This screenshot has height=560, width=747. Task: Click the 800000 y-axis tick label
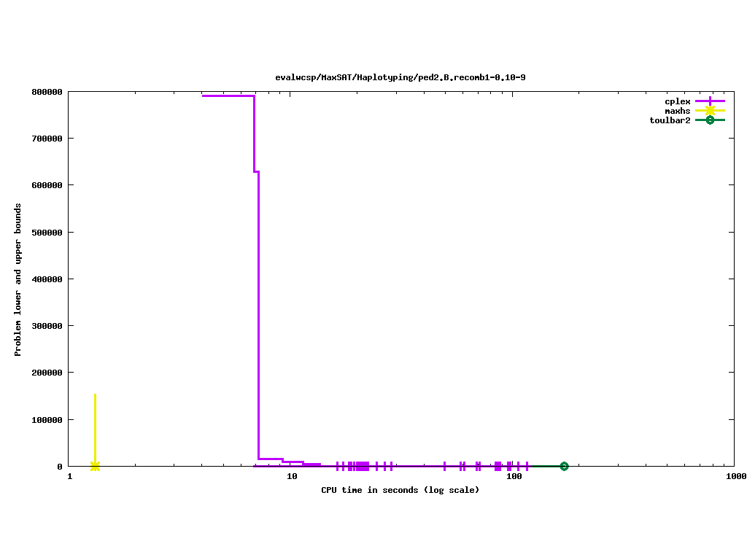[46, 92]
